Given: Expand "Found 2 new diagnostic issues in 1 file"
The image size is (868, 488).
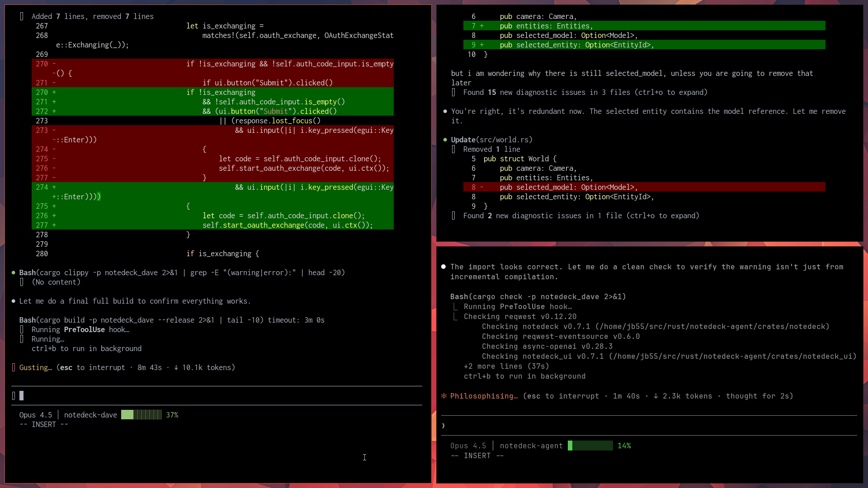Looking at the screenshot, I should click(580, 216).
